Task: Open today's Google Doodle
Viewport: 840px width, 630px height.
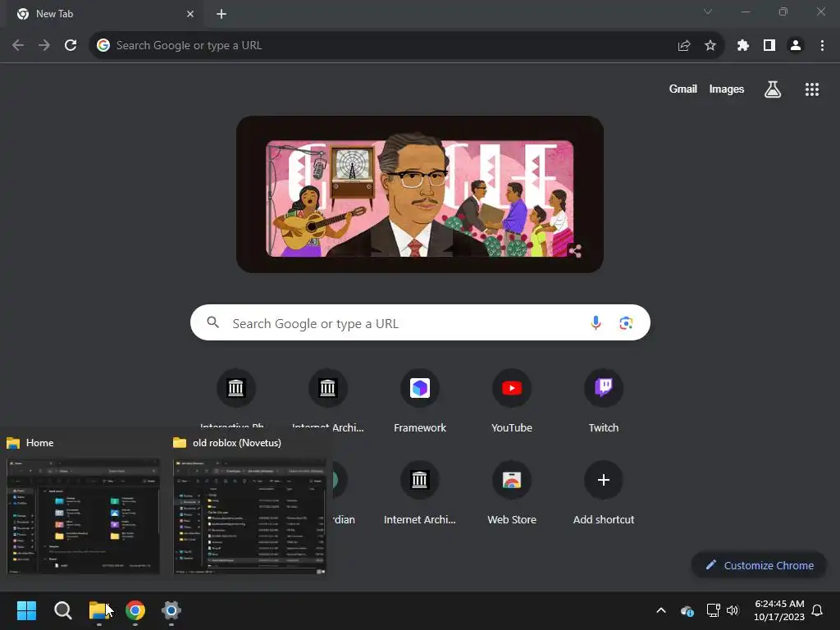Action: coord(419,194)
